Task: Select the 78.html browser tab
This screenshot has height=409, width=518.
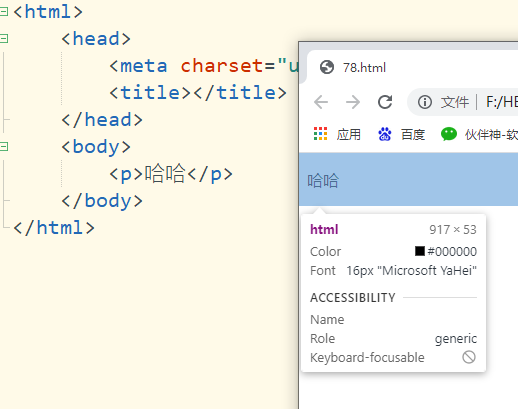Action: pyautogui.click(x=412, y=67)
